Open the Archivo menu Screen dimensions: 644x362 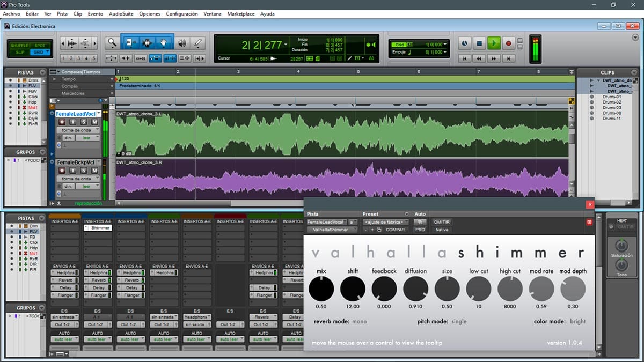pos(12,14)
